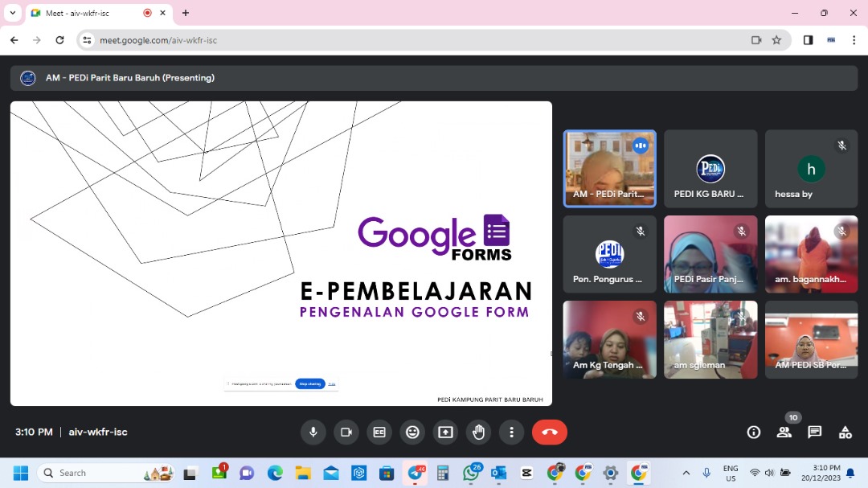Raise hand in the meeting

[x=479, y=433]
